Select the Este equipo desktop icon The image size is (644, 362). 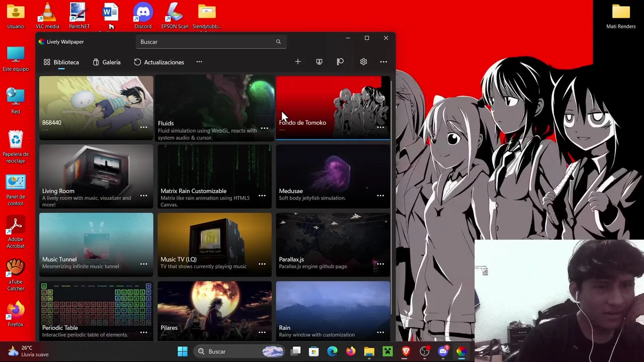click(16, 58)
